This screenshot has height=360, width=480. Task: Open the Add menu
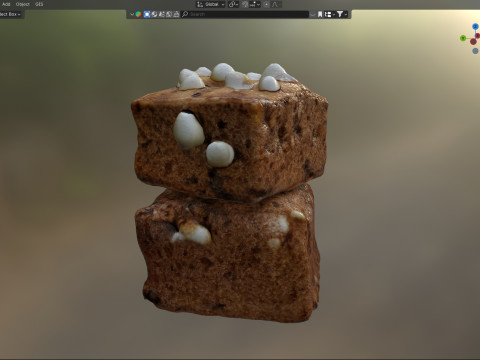pos(6,4)
